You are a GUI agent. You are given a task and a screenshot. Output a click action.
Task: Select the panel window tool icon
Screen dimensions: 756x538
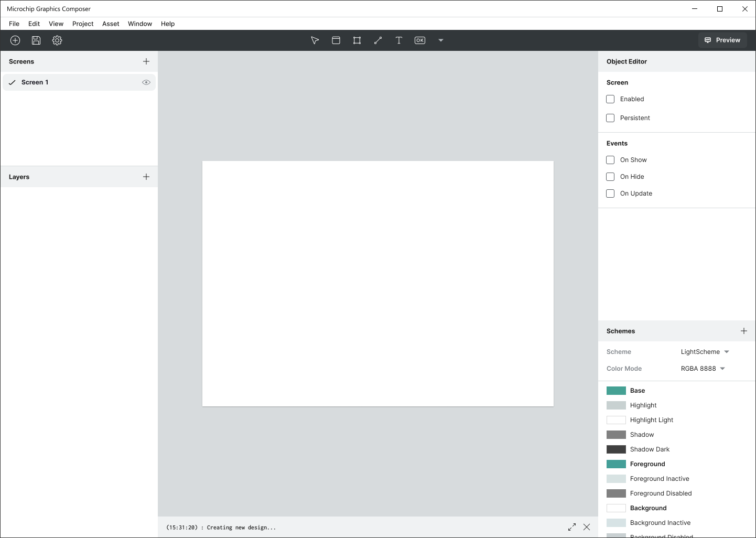pyautogui.click(x=336, y=40)
